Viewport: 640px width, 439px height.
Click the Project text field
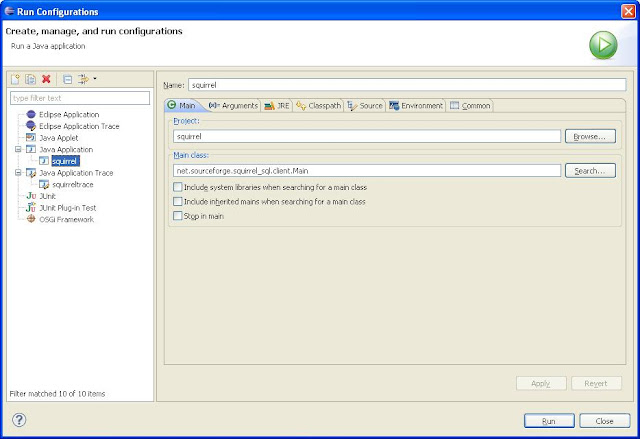click(367, 136)
